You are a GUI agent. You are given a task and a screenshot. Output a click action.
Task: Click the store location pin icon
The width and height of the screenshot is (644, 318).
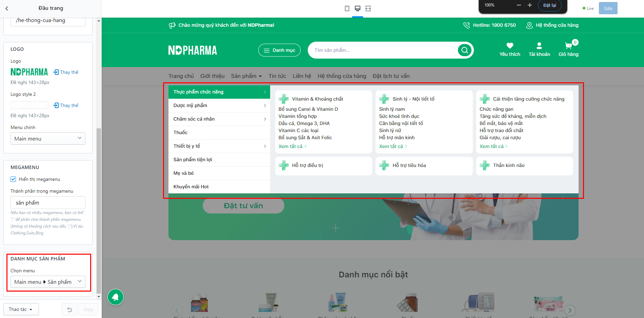[529, 25]
